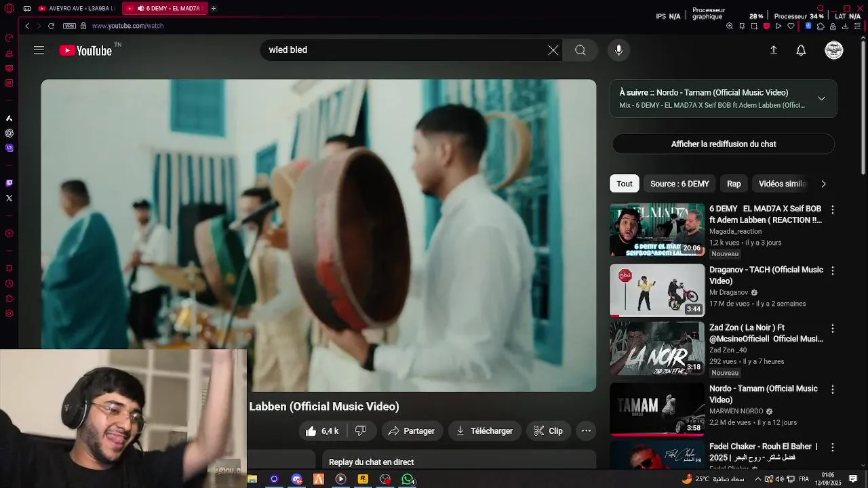Show more filter chips with right arrow
The width and height of the screenshot is (868, 488).
pyautogui.click(x=823, y=184)
